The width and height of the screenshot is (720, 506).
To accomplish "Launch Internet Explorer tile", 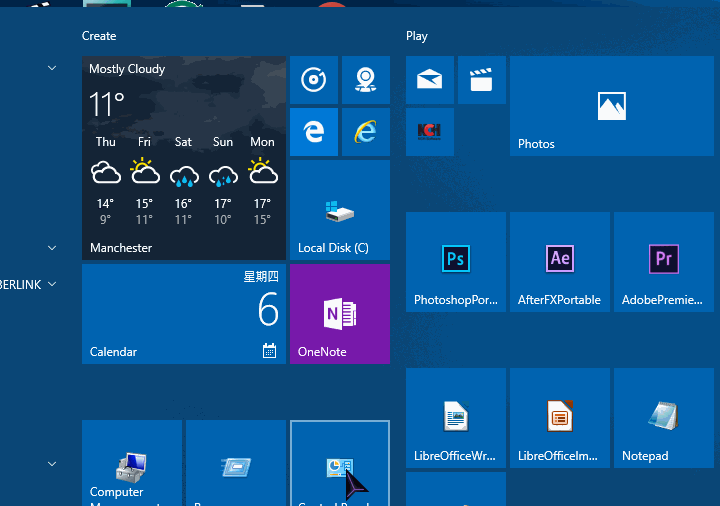I will [x=365, y=132].
